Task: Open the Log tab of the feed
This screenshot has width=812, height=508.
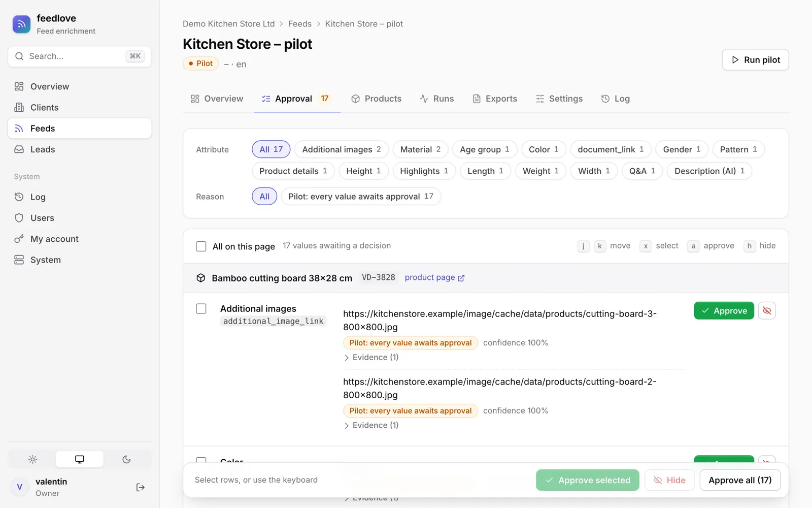Action: [616, 99]
